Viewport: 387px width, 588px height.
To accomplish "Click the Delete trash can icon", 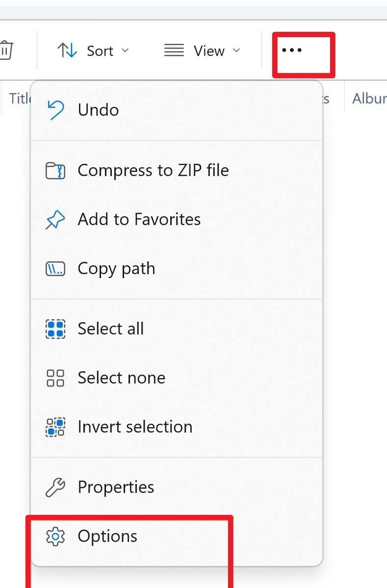I will click(6, 50).
